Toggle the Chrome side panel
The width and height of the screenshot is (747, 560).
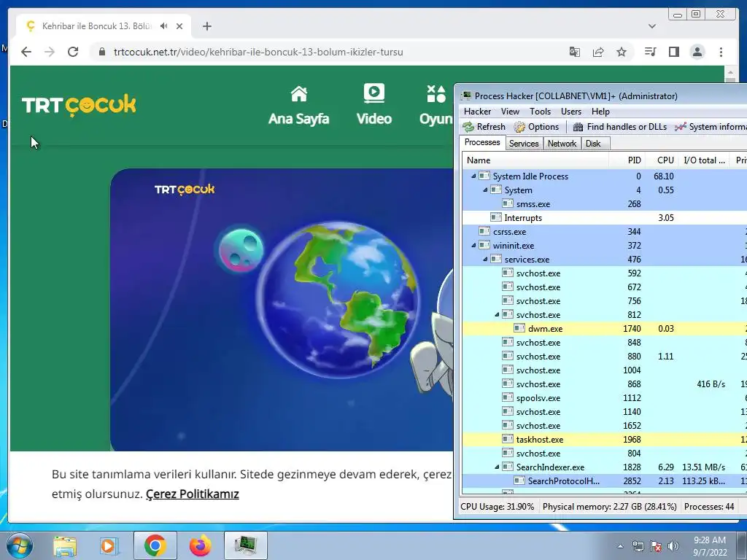pos(673,52)
